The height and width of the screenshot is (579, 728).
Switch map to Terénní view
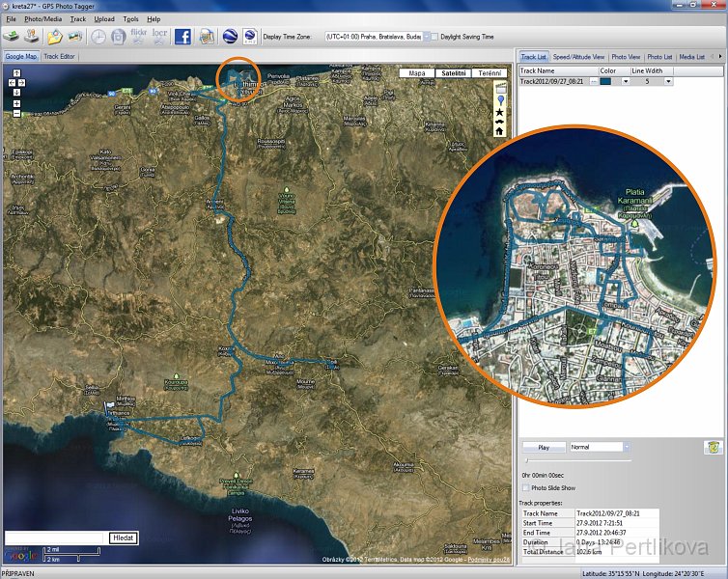490,73
